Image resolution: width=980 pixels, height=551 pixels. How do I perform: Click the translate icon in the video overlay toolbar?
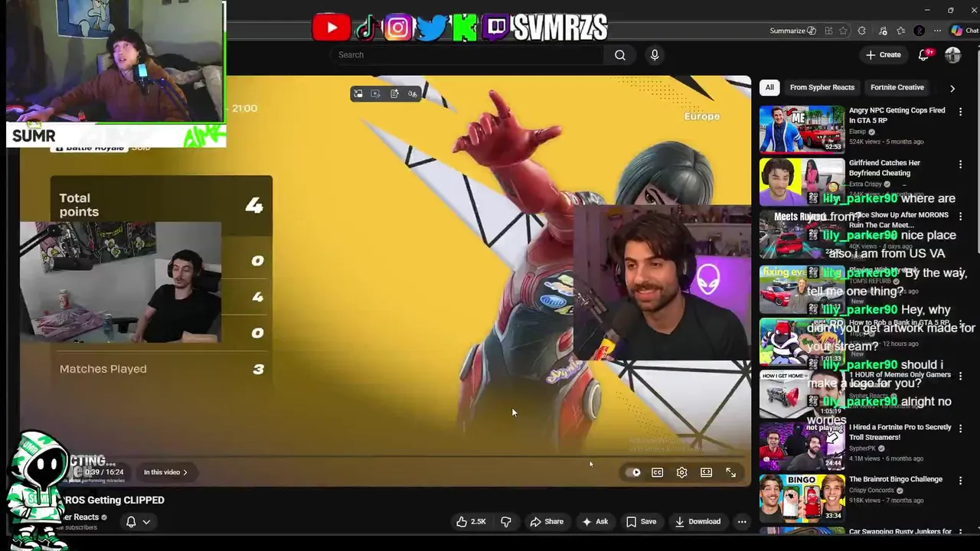click(x=413, y=94)
